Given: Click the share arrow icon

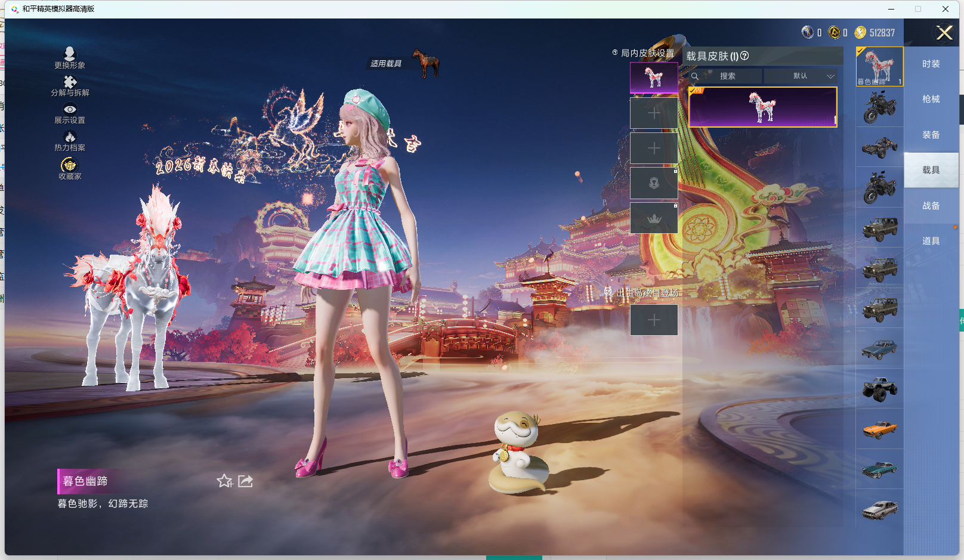Looking at the screenshot, I should coord(246,481).
